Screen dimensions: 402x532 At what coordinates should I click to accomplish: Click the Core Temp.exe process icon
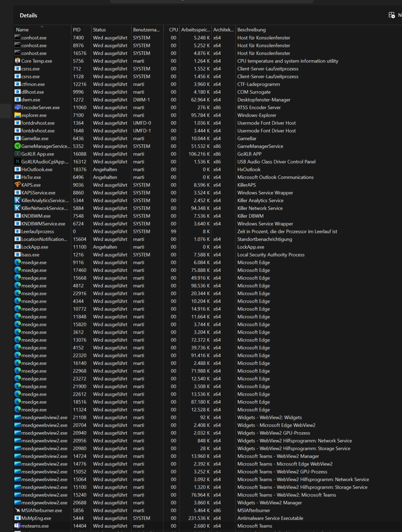(x=17, y=61)
